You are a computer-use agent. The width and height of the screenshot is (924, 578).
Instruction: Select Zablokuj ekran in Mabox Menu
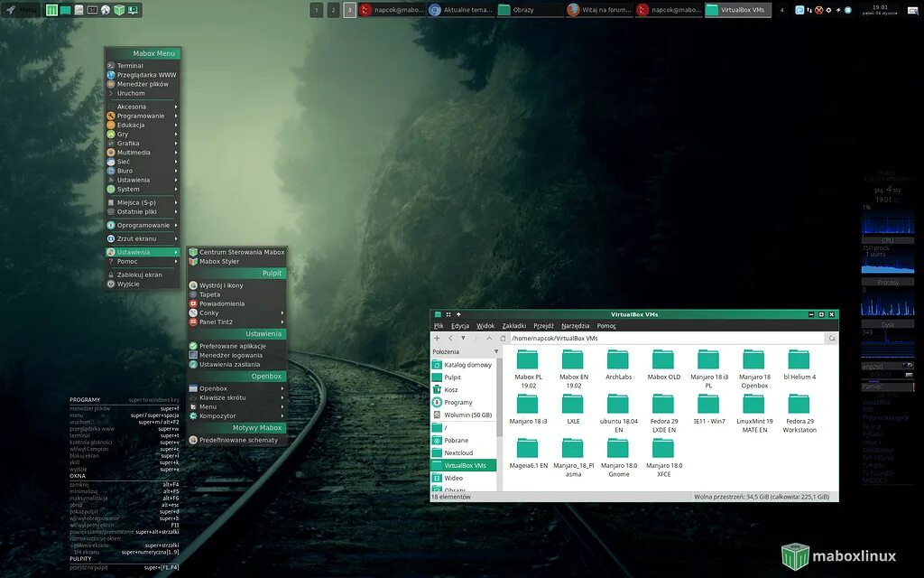142,275
